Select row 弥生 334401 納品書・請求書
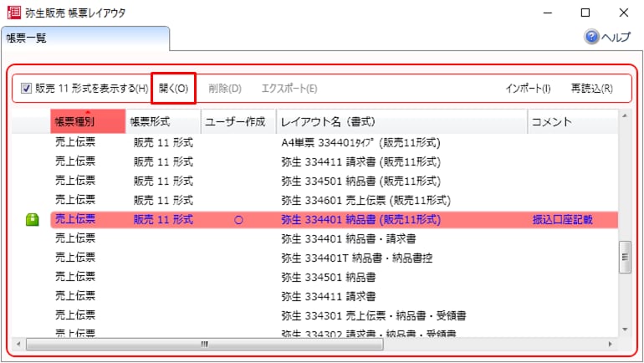The width and height of the screenshot is (644, 363). tap(335, 238)
